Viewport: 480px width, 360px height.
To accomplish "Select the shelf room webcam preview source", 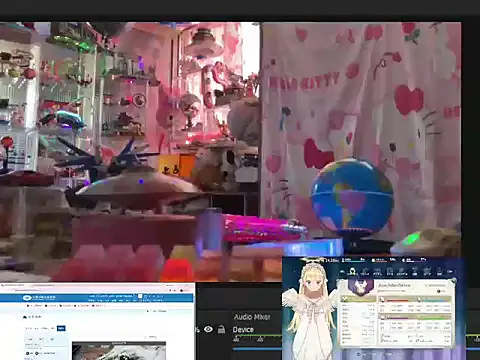I will pos(130,152).
